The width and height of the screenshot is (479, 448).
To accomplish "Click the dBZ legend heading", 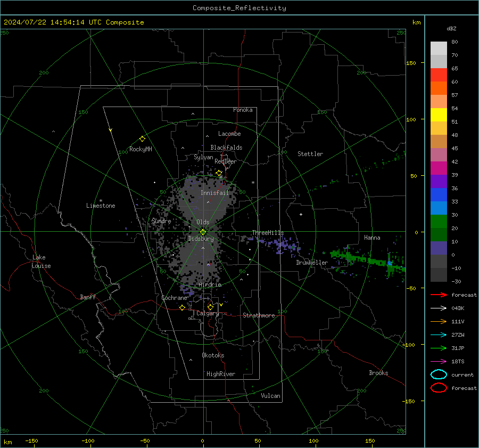I will pyautogui.click(x=451, y=28).
